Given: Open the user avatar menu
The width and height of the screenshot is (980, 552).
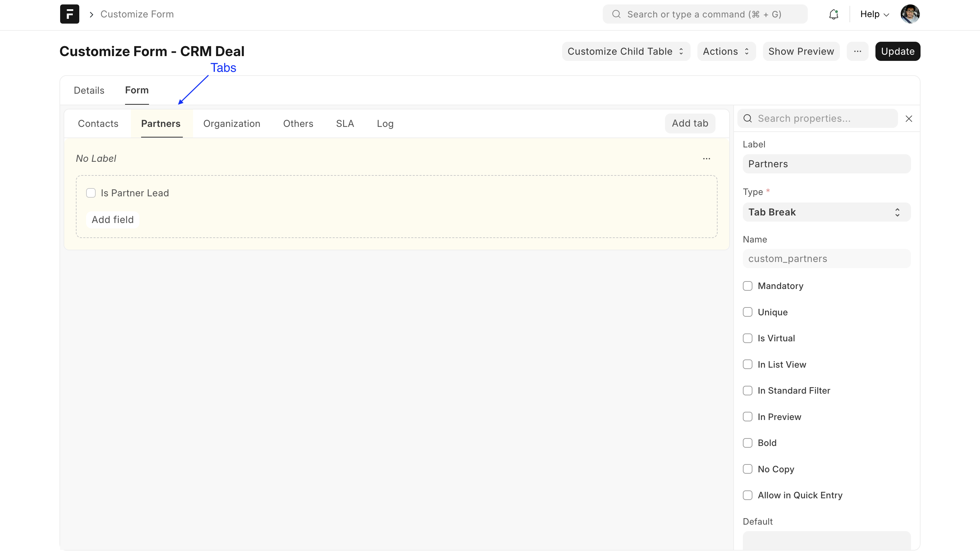Looking at the screenshot, I should pos(910,14).
